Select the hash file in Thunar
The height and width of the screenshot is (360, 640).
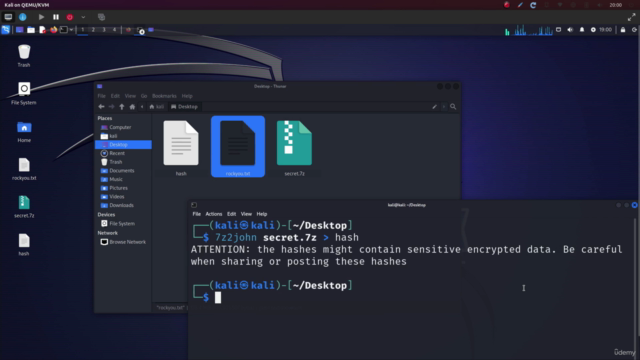tap(181, 148)
